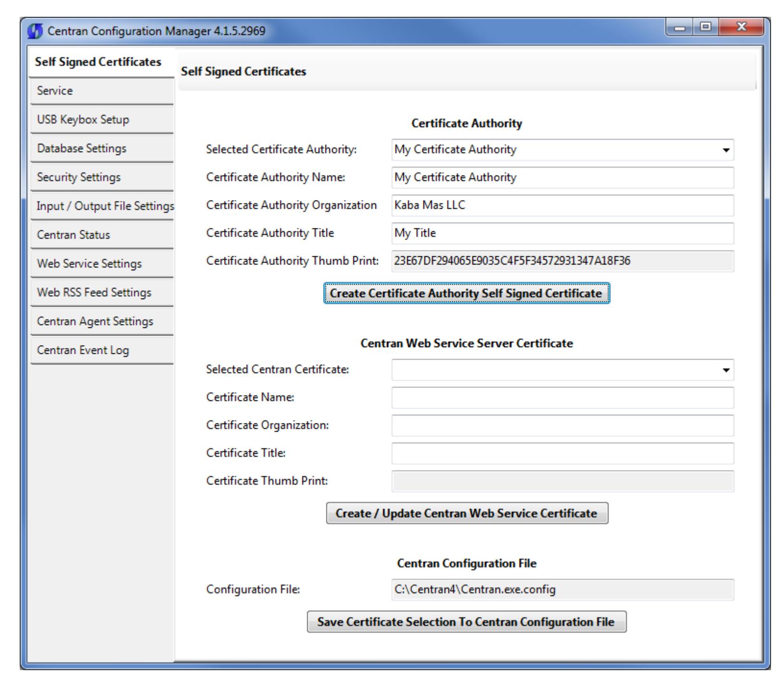
Task: Click the 'Certificate Authority' section heading
Action: tap(467, 124)
